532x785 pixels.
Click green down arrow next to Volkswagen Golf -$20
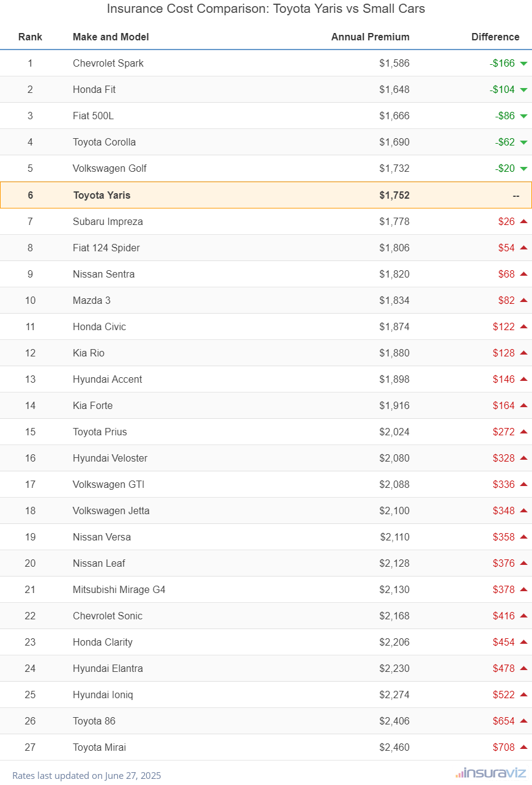click(523, 169)
